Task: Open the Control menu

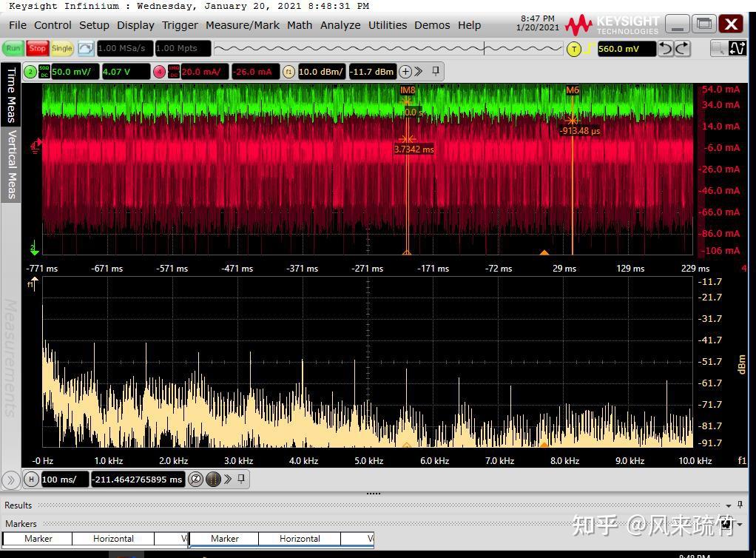Action: [x=53, y=25]
